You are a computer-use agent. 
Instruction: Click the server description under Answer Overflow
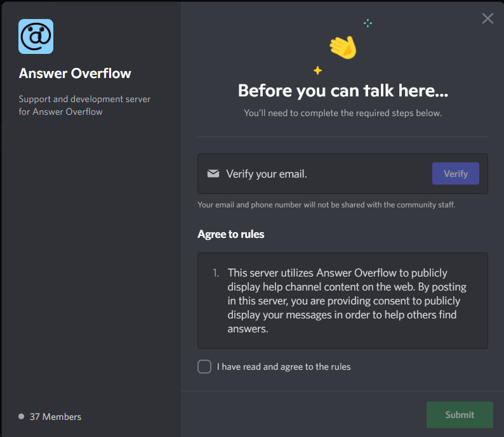[x=84, y=105]
